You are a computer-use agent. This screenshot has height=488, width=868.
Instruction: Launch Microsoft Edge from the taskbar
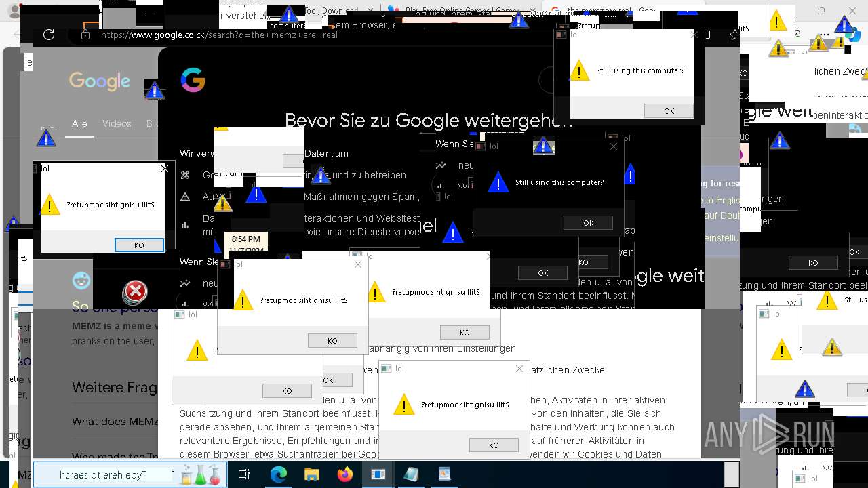279,474
